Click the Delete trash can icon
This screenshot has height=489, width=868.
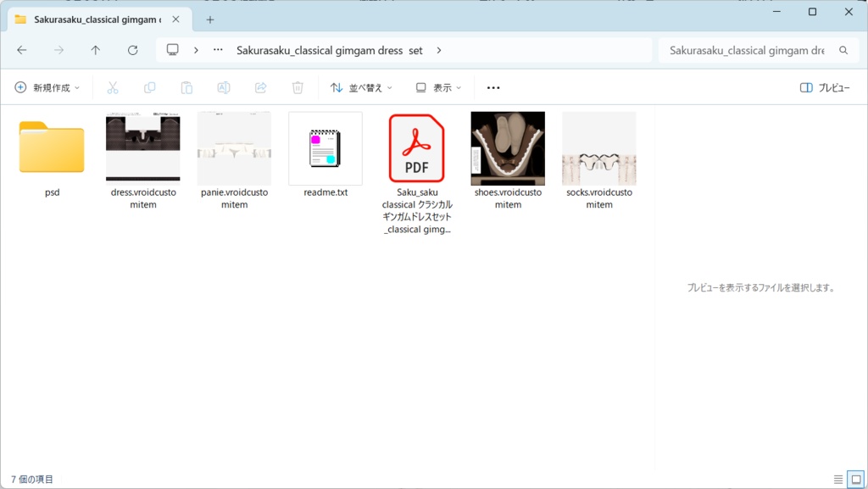298,87
